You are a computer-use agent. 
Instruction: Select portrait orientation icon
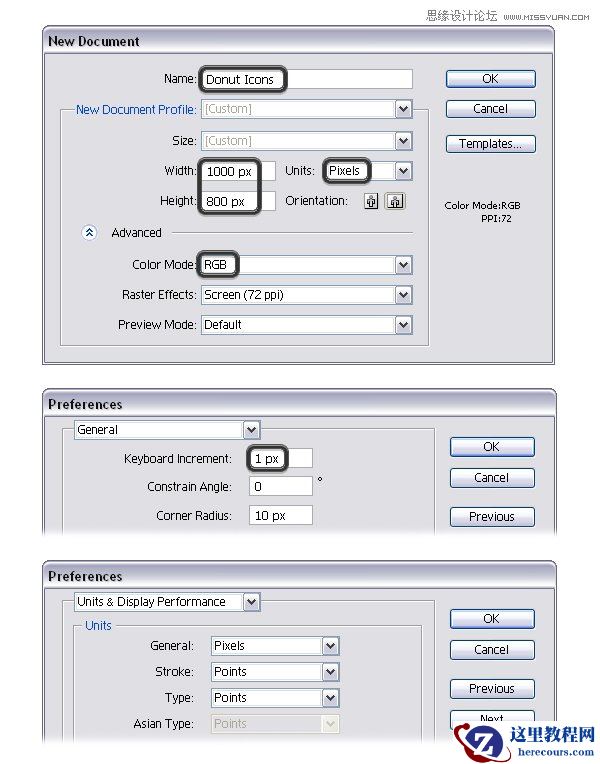click(x=371, y=201)
